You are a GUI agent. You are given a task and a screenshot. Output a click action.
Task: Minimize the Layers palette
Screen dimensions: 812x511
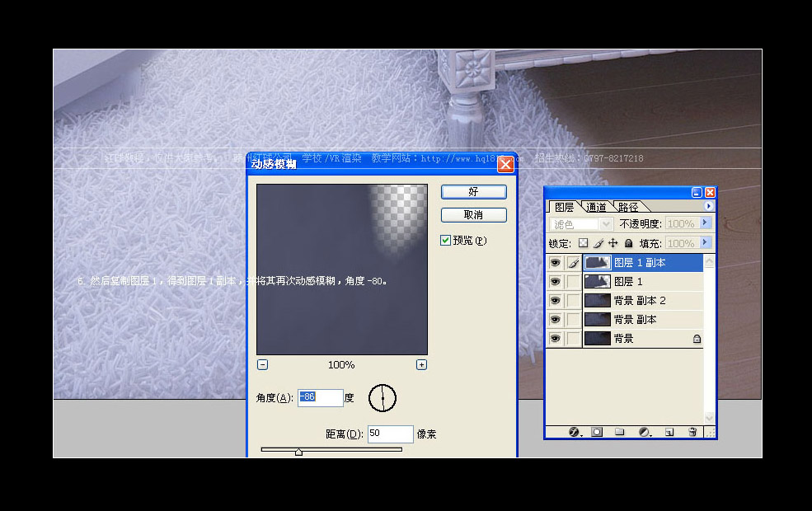(697, 192)
